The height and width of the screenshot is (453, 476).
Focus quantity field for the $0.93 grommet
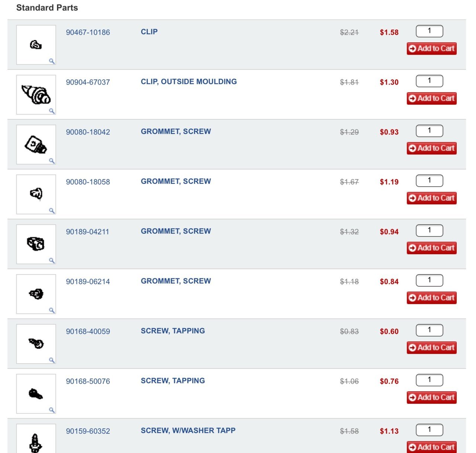point(430,131)
